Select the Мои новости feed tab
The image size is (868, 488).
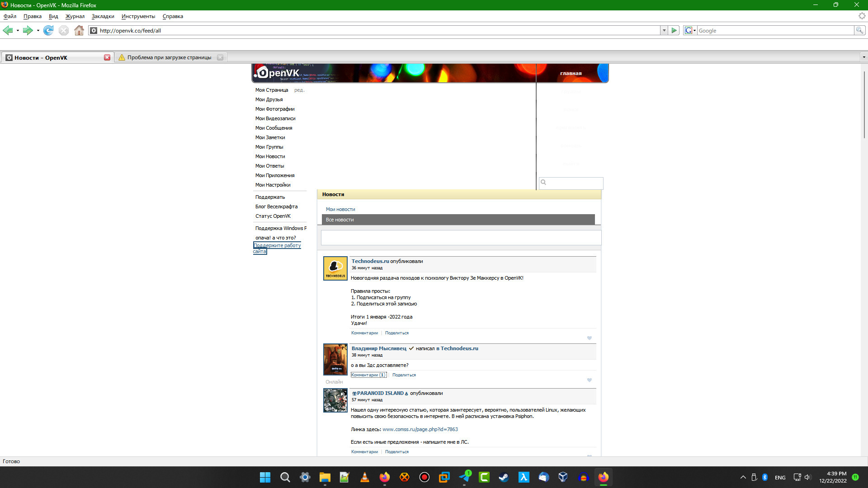tap(340, 209)
